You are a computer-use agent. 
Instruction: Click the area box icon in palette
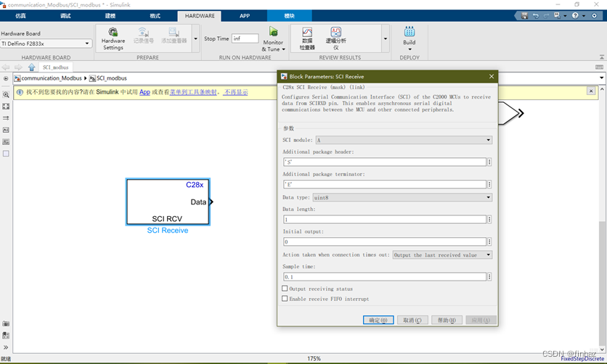coord(6,154)
